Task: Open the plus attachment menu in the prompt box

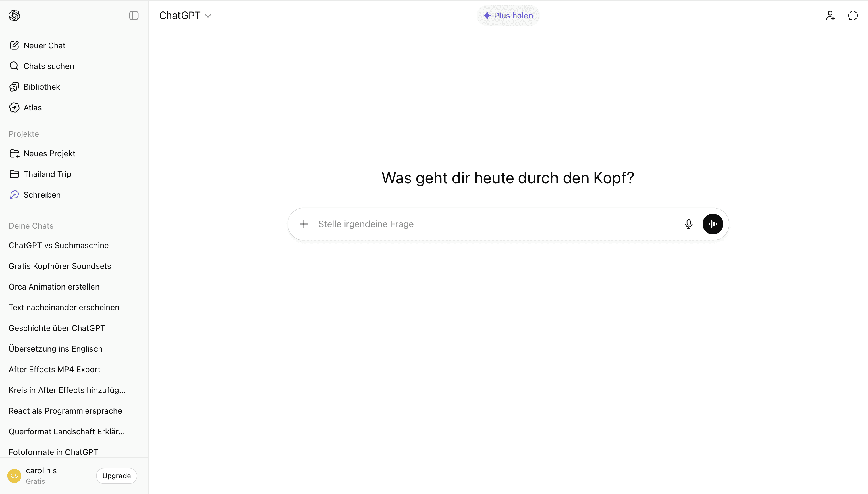Action: tap(304, 224)
